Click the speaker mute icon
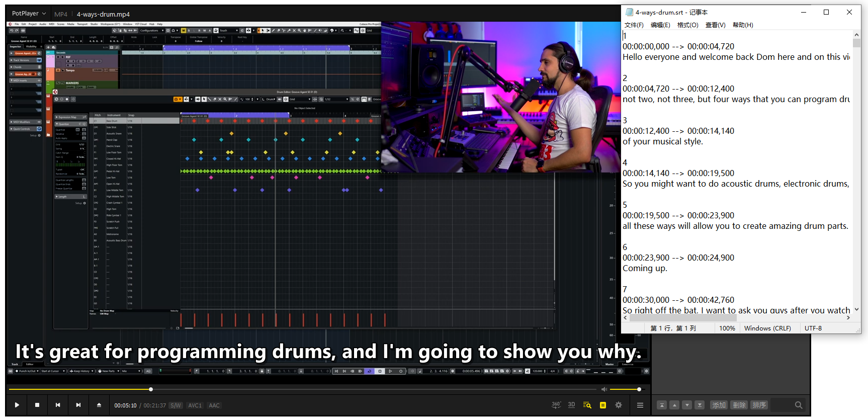Image resolution: width=868 pixels, height=419 pixels. click(x=604, y=389)
